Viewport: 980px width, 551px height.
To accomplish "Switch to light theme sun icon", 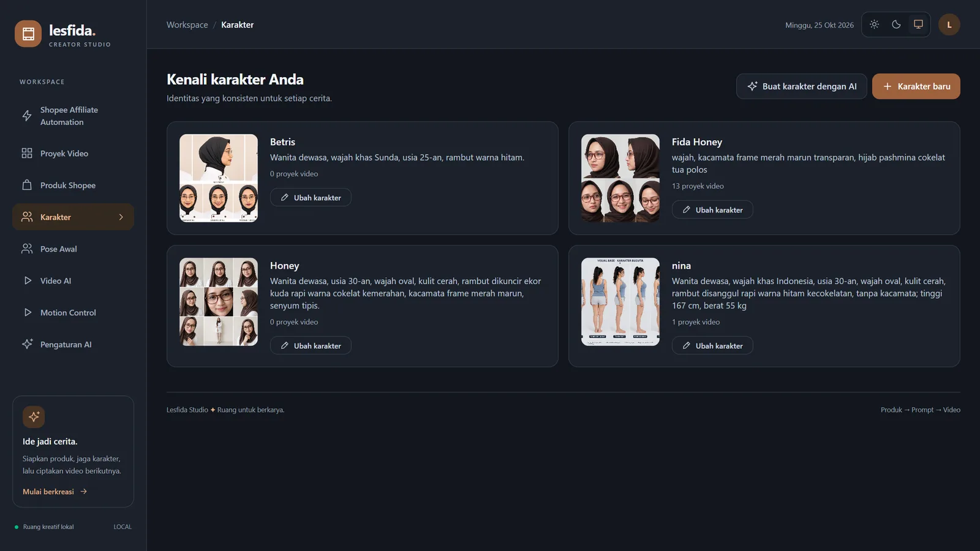I will 874,24.
